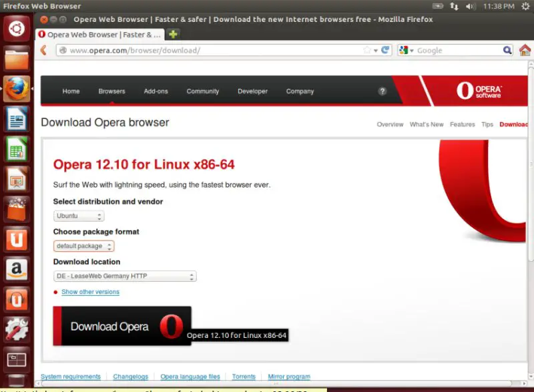Image resolution: width=534 pixels, height=392 pixels.
Task: Open the Developer menu item
Action: tap(253, 91)
